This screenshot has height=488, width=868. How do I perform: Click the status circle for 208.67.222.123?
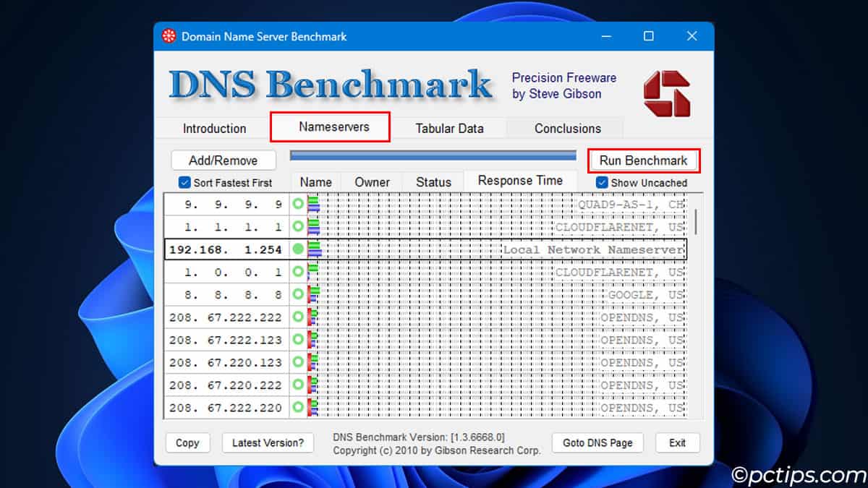click(298, 339)
